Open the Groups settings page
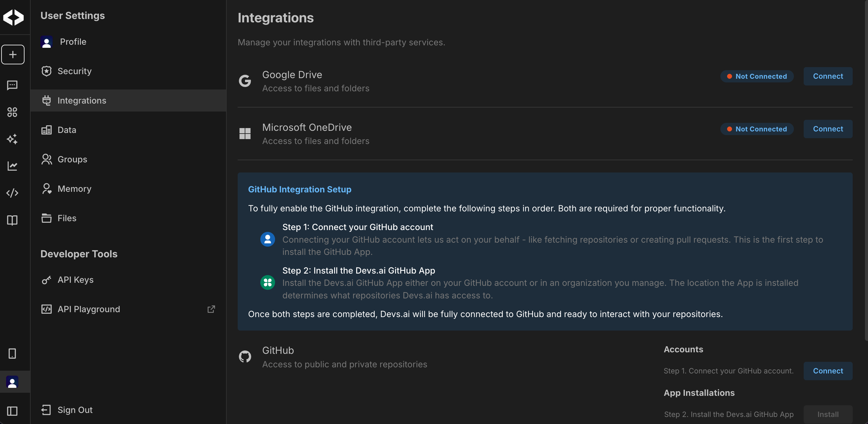 [72, 159]
